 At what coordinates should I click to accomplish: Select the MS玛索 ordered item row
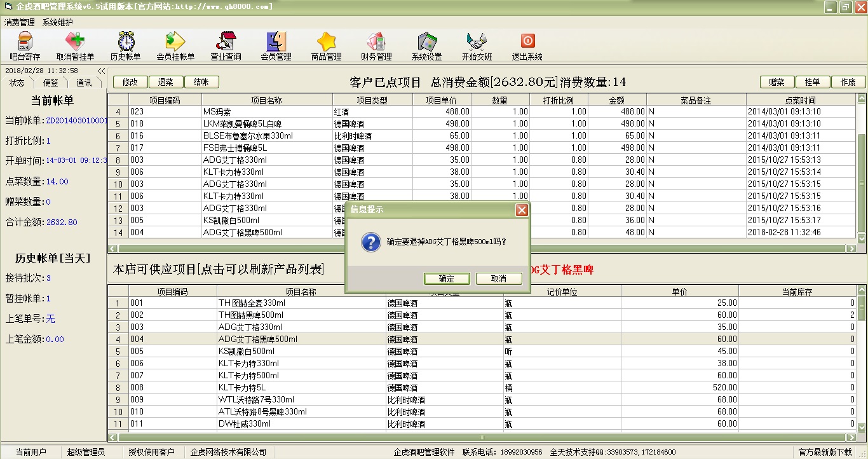coord(482,111)
